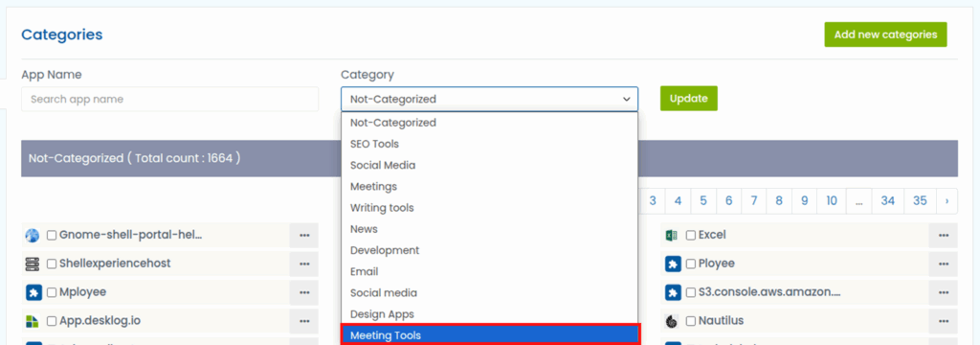Click the Add new categories button
980x345 pixels.
(885, 34)
